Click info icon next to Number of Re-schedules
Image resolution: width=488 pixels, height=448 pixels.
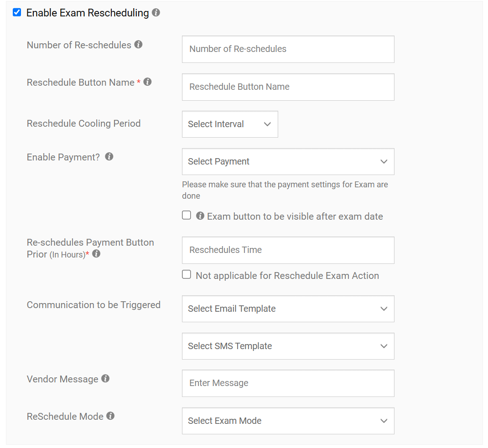[x=139, y=45]
